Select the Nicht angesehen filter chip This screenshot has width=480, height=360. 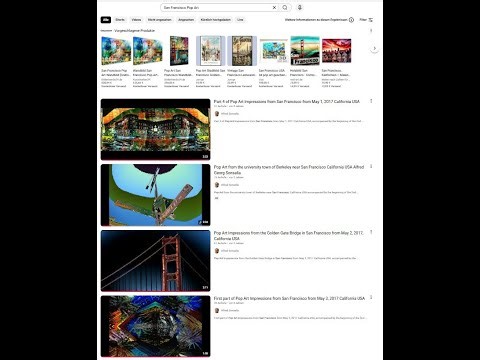tap(160, 20)
